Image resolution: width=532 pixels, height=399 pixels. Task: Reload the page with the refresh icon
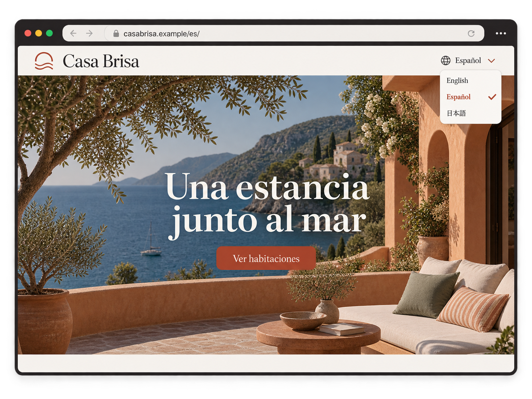(471, 33)
